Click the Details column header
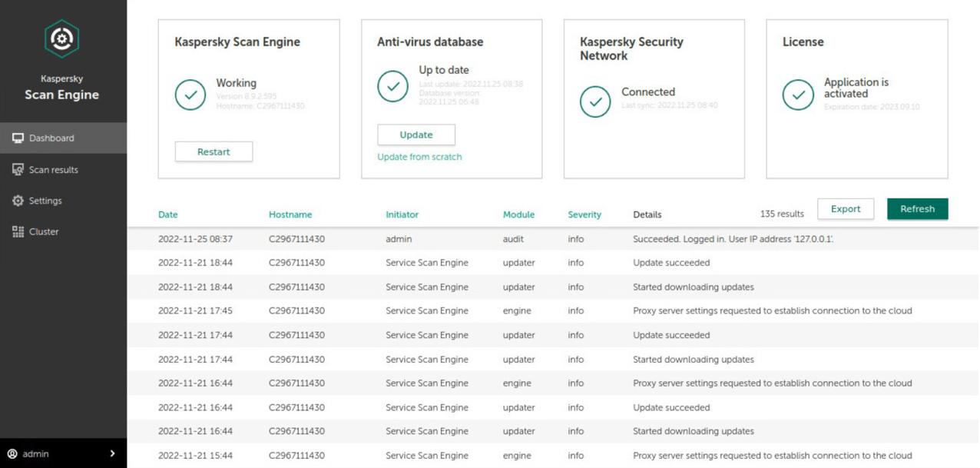 click(x=647, y=215)
